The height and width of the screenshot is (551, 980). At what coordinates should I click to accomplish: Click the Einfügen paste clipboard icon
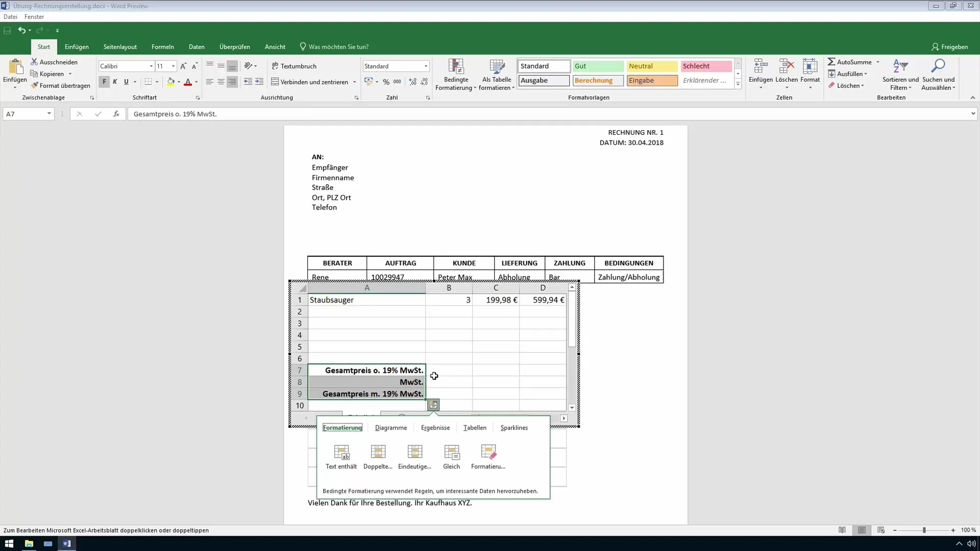pos(15,67)
